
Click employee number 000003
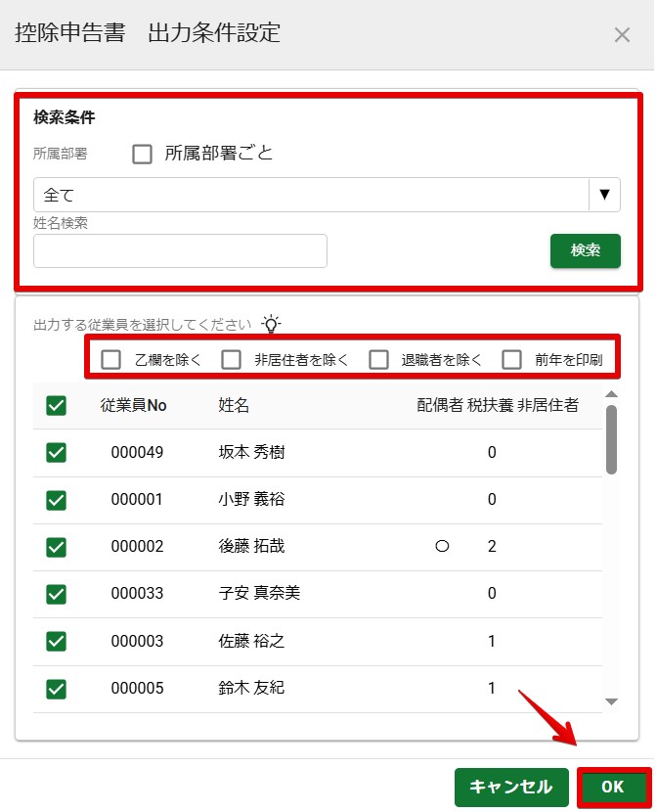coord(137,641)
